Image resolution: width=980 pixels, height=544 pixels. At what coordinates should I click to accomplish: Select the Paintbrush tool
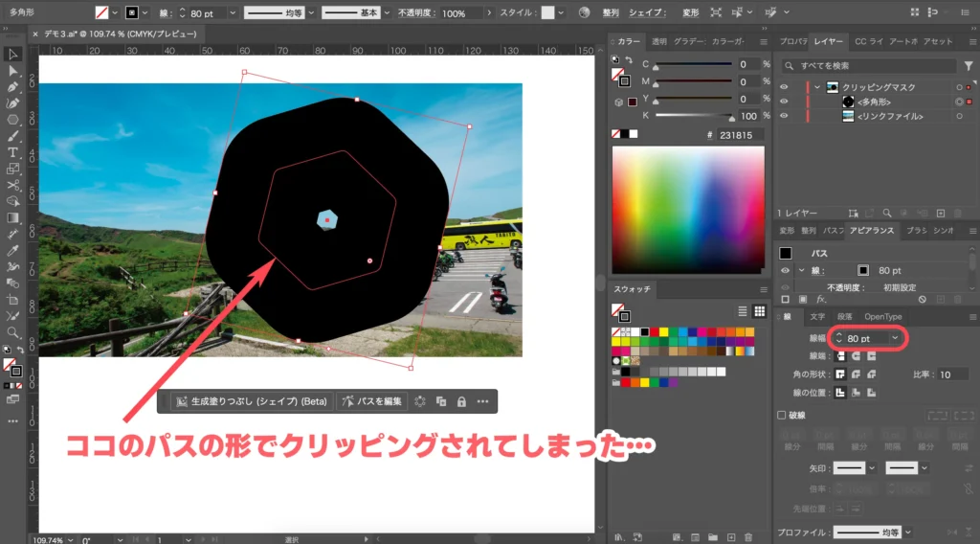12,136
